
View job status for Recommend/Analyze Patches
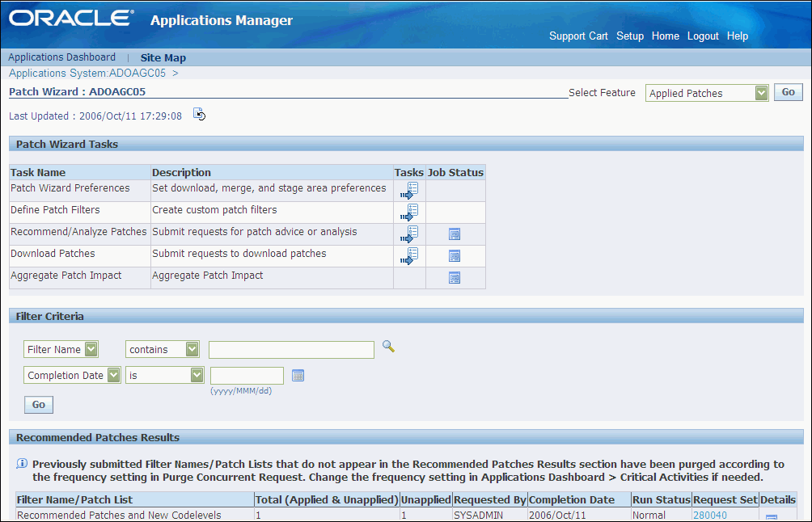tap(455, 234)
